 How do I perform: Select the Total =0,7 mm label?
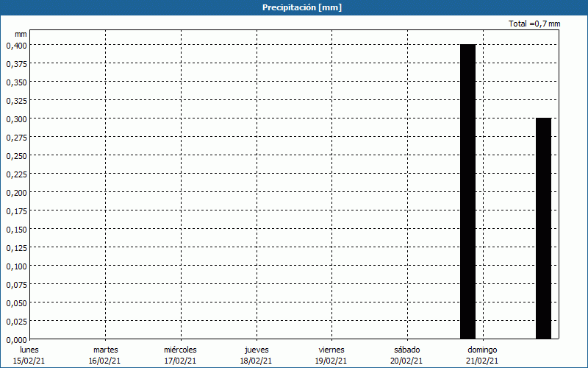[534, 24]
